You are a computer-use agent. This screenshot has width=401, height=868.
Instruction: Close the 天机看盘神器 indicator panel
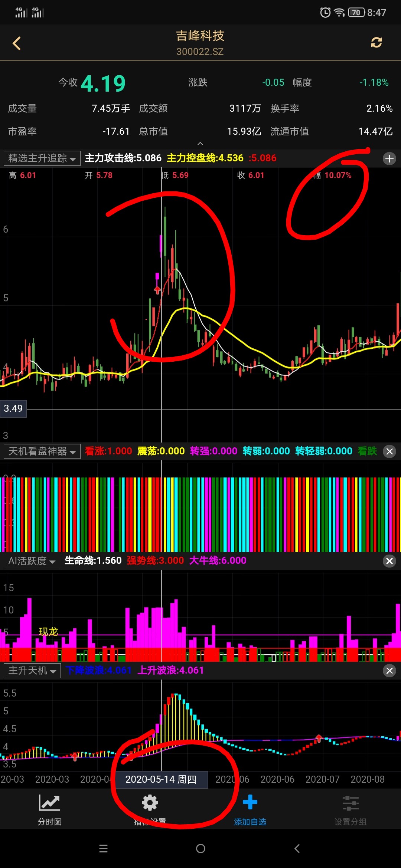389,451
